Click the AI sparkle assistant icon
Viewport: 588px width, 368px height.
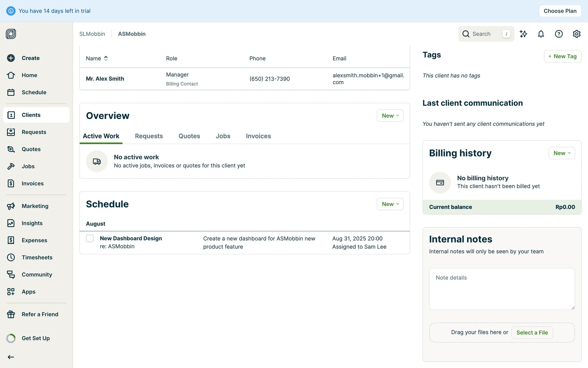pyautogui.click(x=523, y=34)
